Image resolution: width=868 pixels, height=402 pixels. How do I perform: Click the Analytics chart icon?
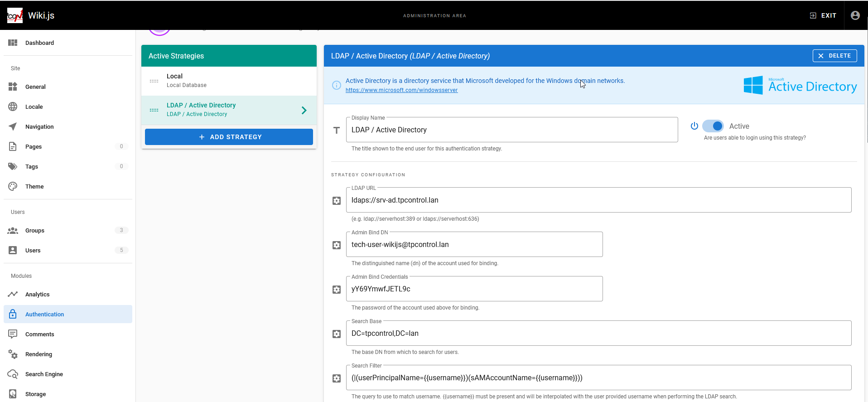(13, 294)
